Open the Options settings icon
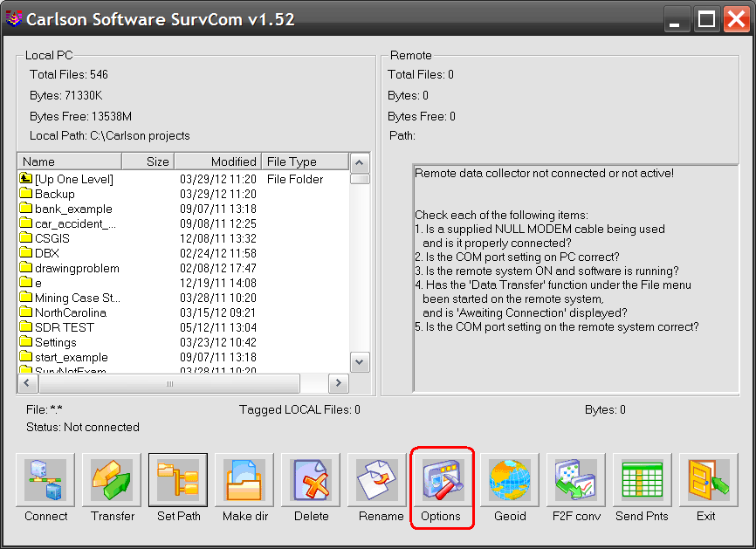756x549 pixels. [x=443, y=479]
